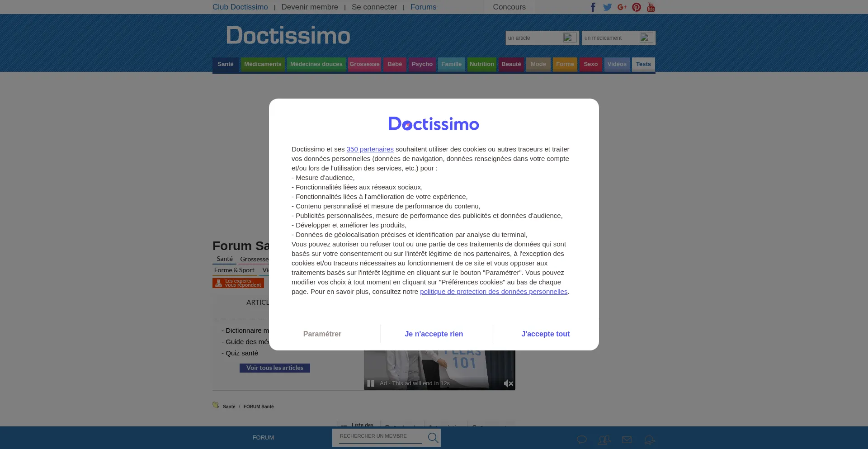
Task: Focus Rechercher un membre field
Action: coord(380,436)
